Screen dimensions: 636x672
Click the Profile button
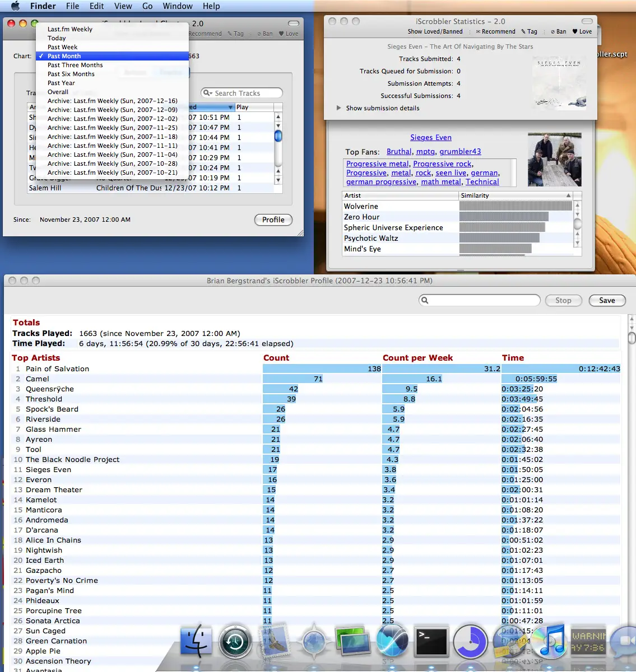[x=273, y=220]
